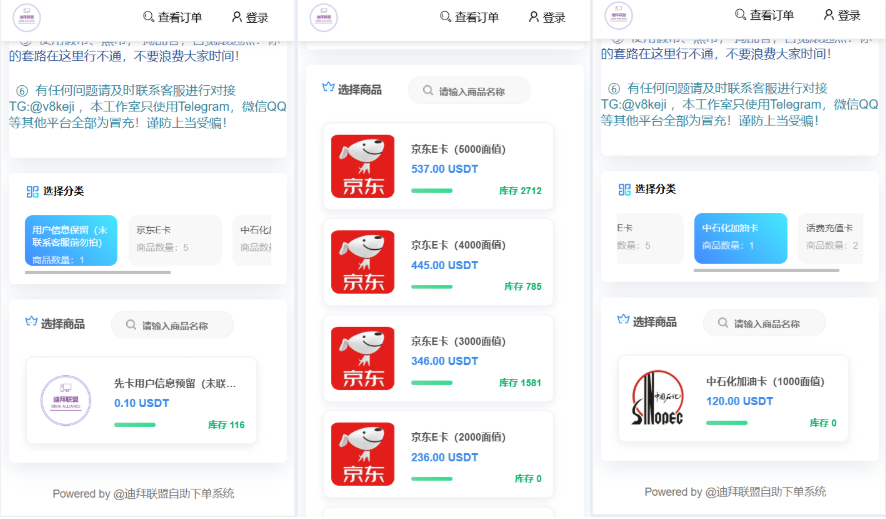Open the 中石化加油卡 (1000面值) product card
Screen dimensions: 886x519
[x=733, y=398]
